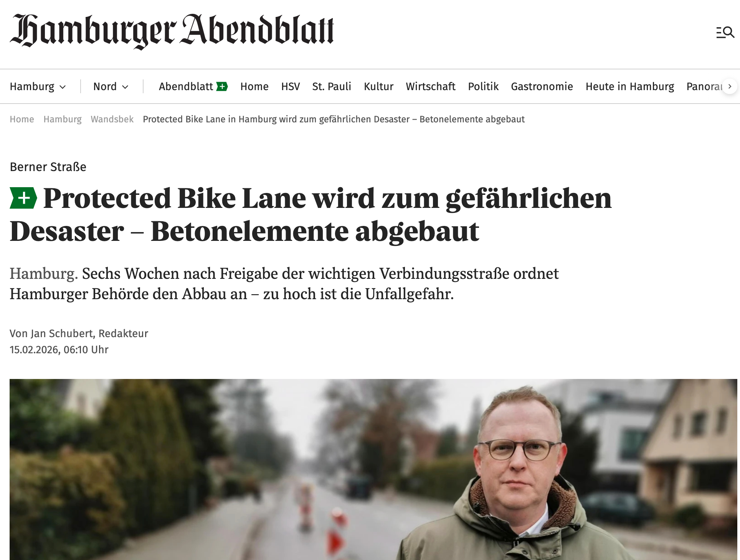Click the green plus icon before headline
The height and width of the screenshot is (560, 740).
pyautogui.click(x=23, y=198)
